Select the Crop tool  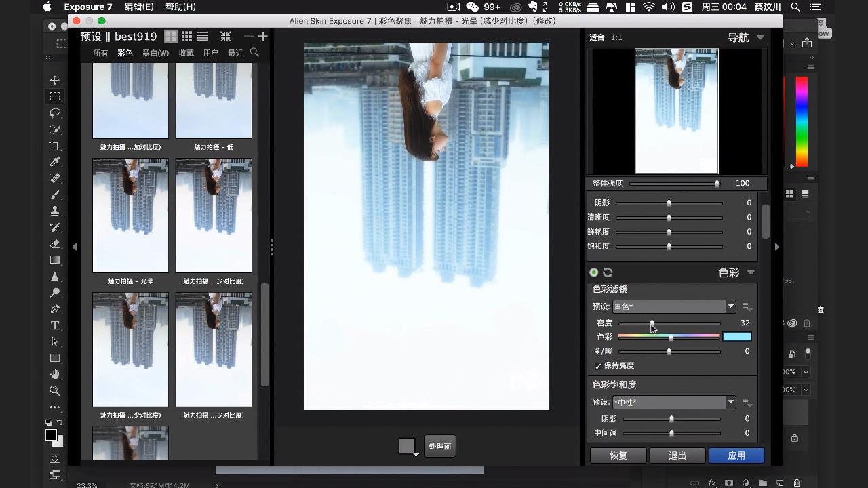tap(55, 146)
